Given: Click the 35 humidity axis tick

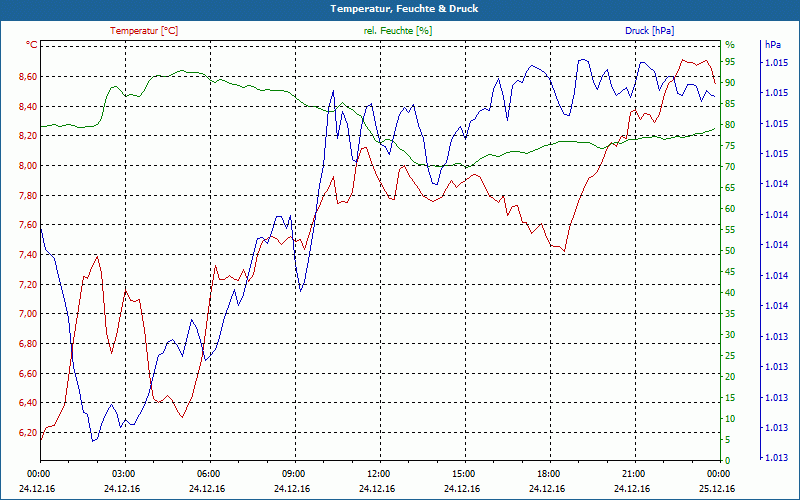Looking at the screenshot, I should pos(730,314).
